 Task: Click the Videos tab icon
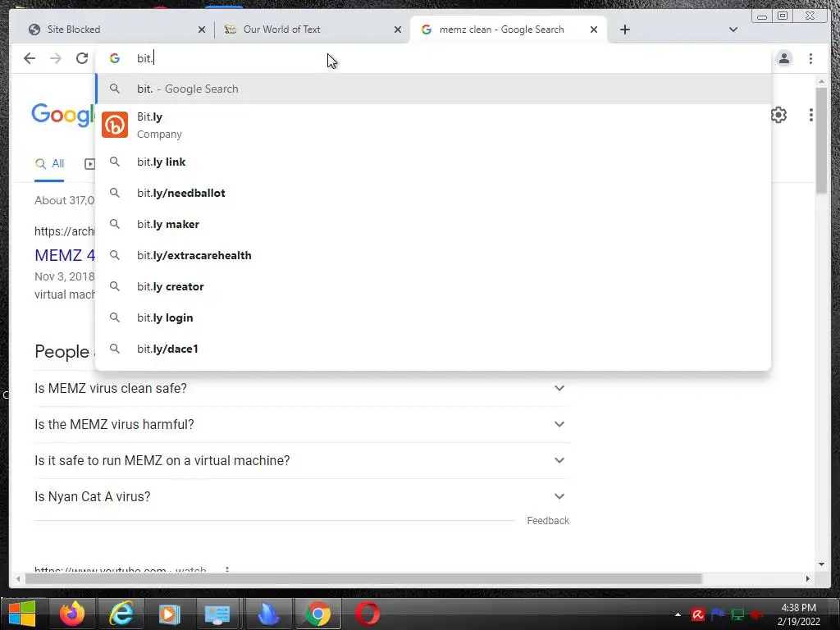pyautogui.click(x=90, y=164)
